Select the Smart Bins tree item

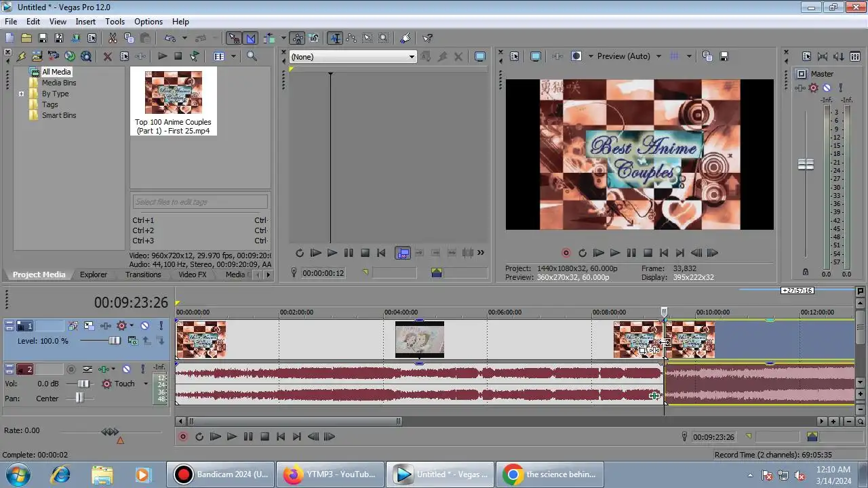(x=59, y=115)
